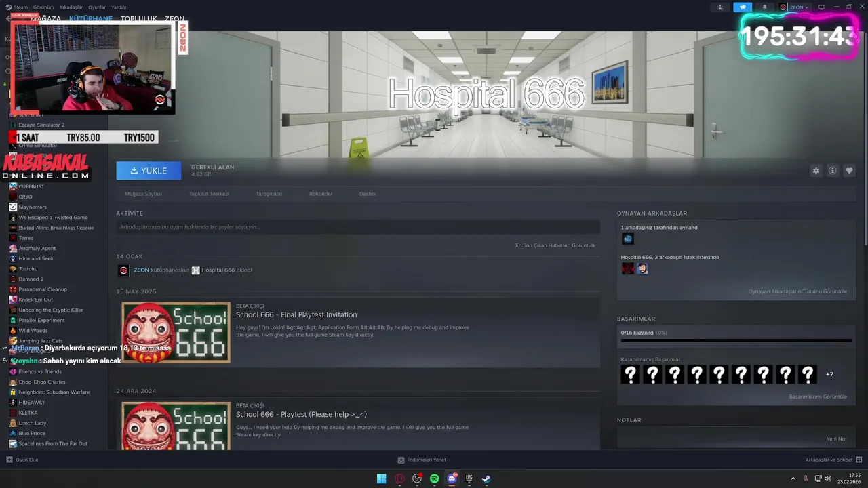This screenshot has width=868, height=488.
Task: Open Arkadaşlar ve Sohbet panel
Action: tap(833, 460)
